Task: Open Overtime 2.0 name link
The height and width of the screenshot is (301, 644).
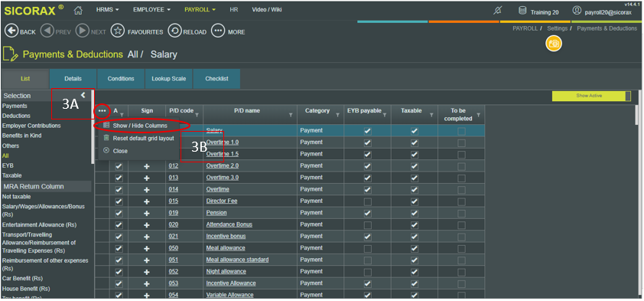Action: tap(223, 165)
